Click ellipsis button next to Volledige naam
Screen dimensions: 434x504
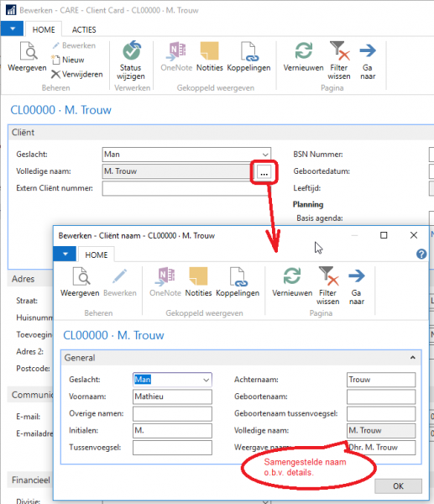tap(264, 172)
